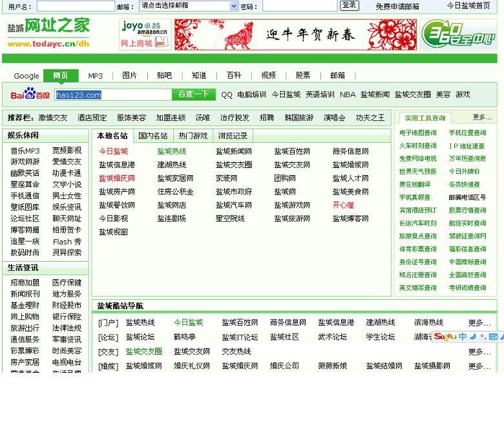Open 万年历查询表 tool link
The image size is (504, 429).
[467, 159]
